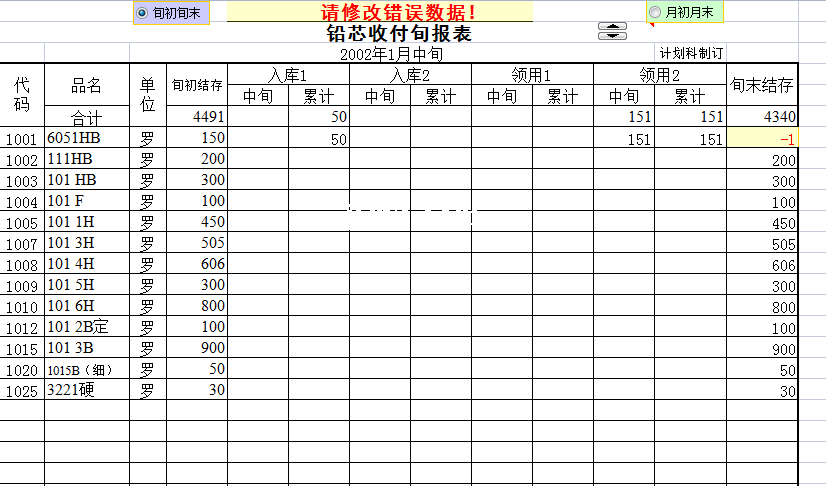Click the red warning message banner
This screenshot has width=826, height=486.
398,12
